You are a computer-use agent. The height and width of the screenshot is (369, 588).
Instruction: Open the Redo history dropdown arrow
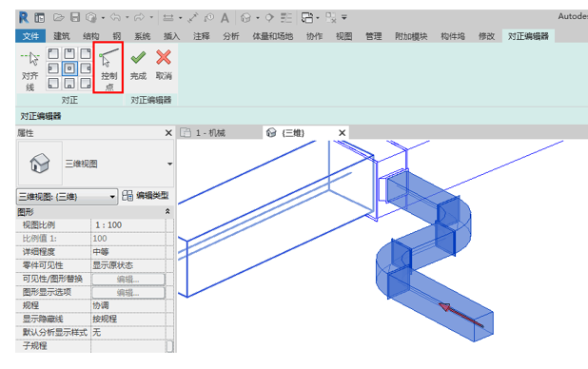tap(151, 18)
